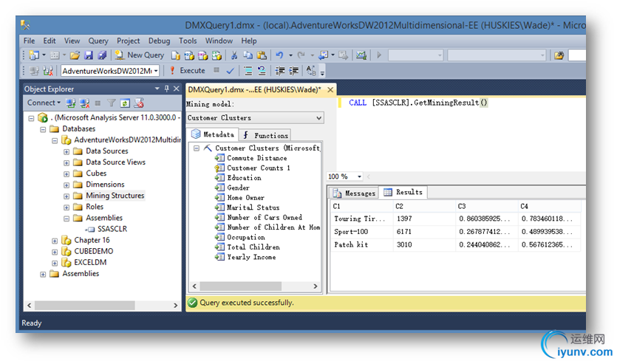This screenshot has width=617, height=364.
Task: Open the Object Explorer window position menu
Action: (x=157, y=89)
